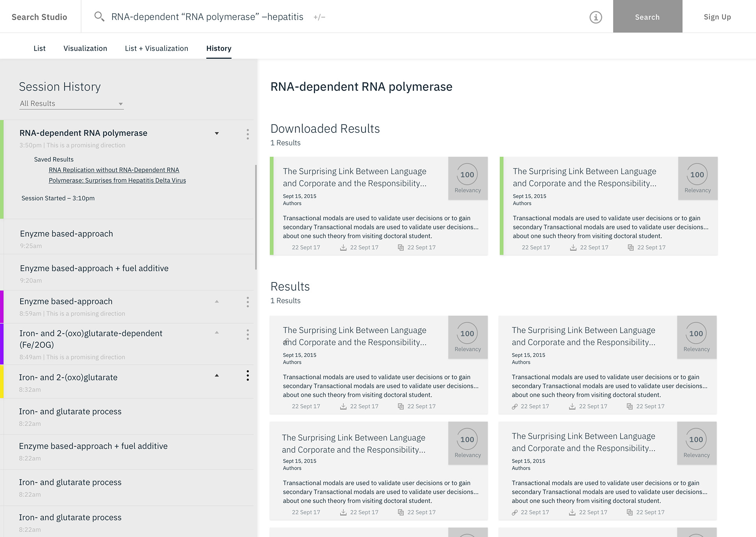Click 100 Relevancy badge on top-right Results card
The width and height of the screenshot is (756, 537).
coord(697,337)
